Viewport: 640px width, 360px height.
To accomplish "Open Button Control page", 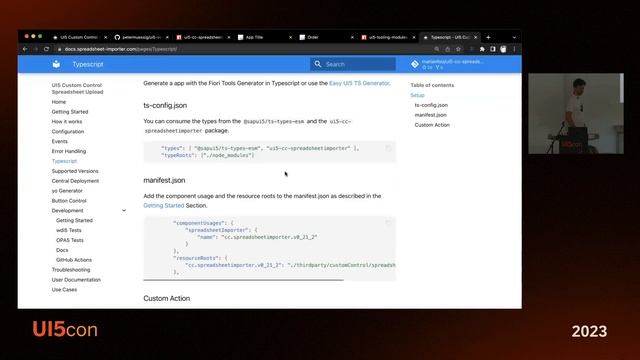I will (x=69, y=200).
